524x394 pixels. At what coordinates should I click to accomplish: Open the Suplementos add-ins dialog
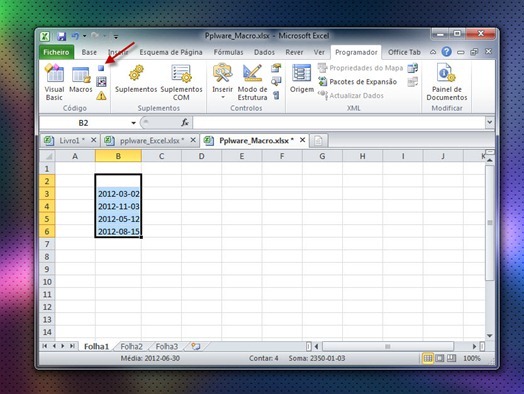[136, 79]
